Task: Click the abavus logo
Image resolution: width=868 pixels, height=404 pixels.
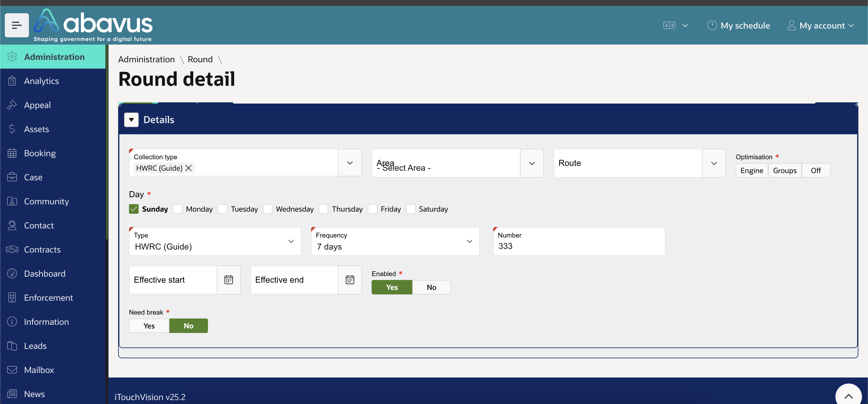Action: (x=93, y=25)
